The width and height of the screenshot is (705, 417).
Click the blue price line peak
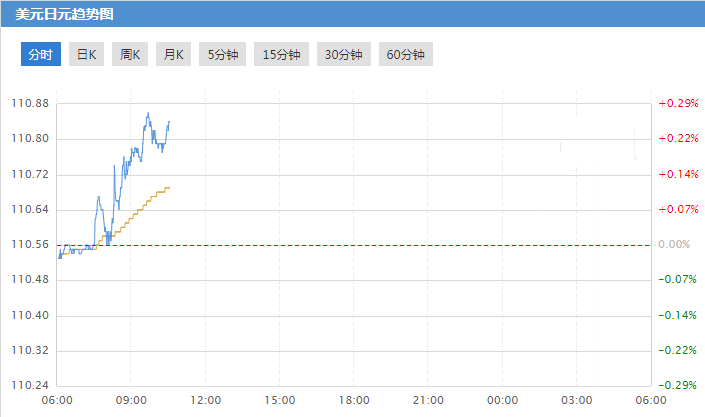coord(148,114)
